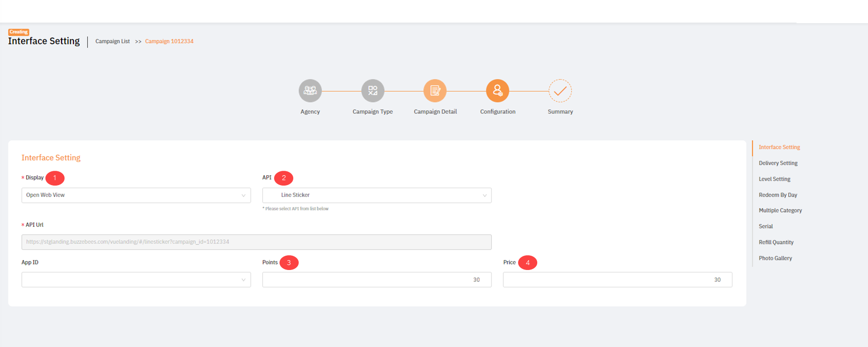
Task: Click the Points input showing 30
Action: click(x=376, y=279)
